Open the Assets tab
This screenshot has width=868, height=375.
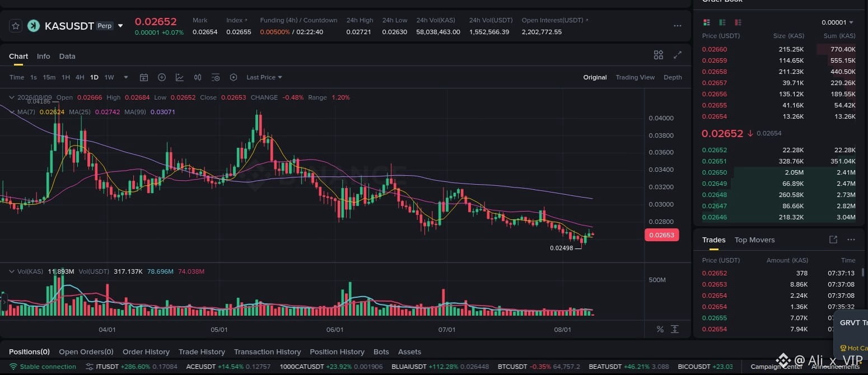coord(409,351)
